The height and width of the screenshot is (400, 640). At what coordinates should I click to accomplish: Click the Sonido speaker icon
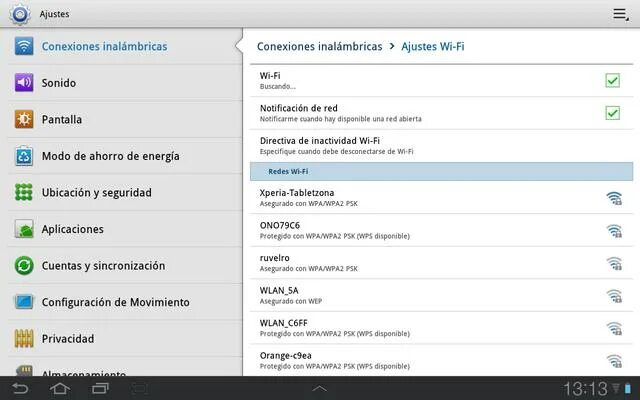click(24, 83)
